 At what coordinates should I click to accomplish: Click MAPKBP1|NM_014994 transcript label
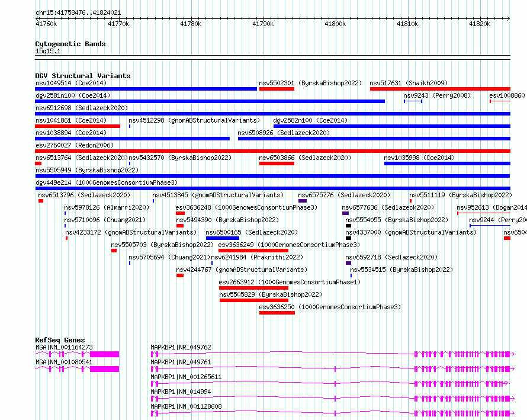[181, 392]
